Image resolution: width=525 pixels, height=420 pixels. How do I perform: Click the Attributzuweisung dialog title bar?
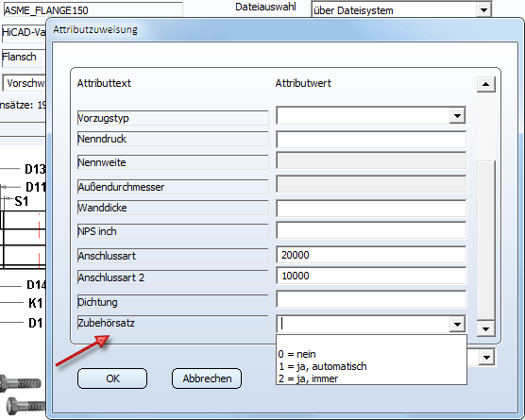(284, 29)
